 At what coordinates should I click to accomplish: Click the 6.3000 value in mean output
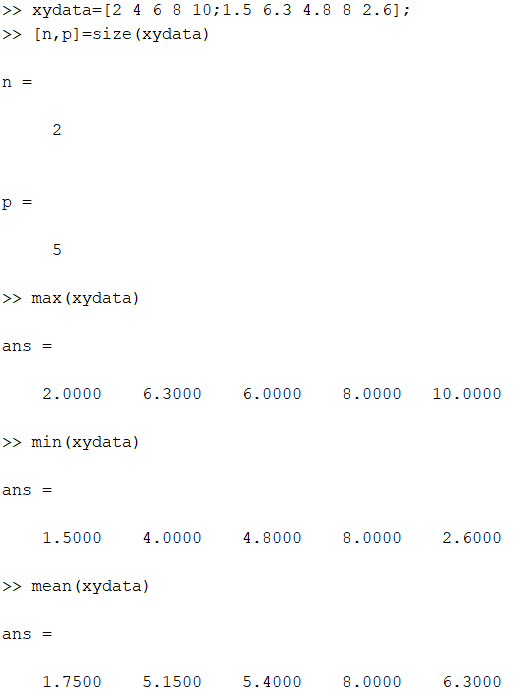pos(472,682)
